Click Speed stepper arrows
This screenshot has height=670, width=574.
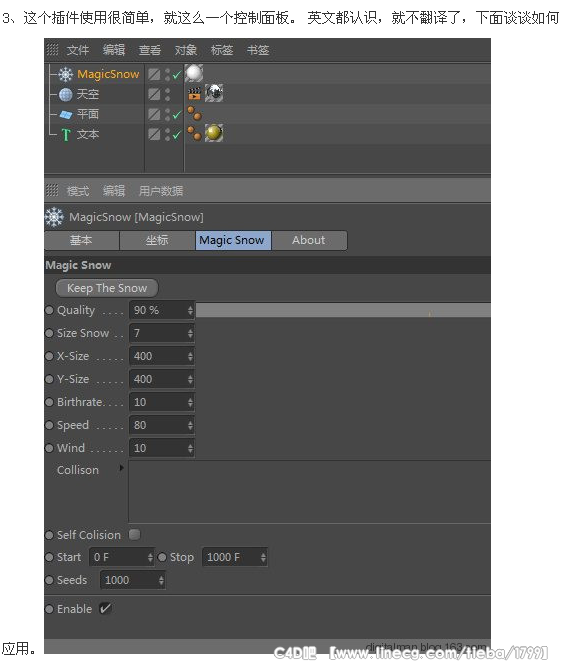click(190, 426)
